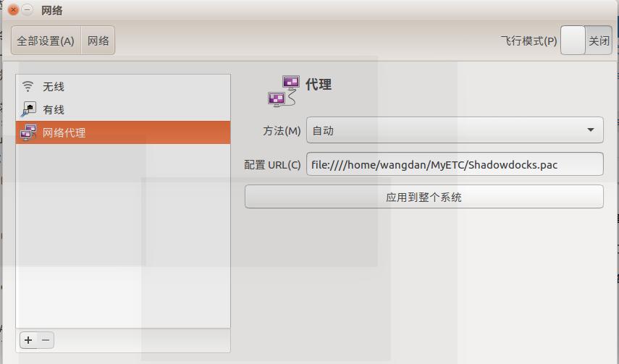
Task: Open the 方法 method dropdown
Action: pyautogui.click(x=455, y=130)
